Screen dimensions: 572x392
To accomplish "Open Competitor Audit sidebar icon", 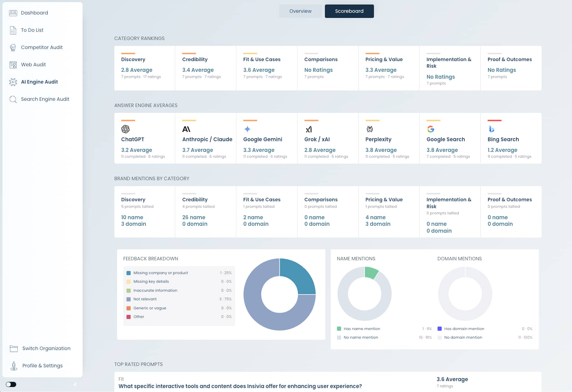I will [13, 47].
